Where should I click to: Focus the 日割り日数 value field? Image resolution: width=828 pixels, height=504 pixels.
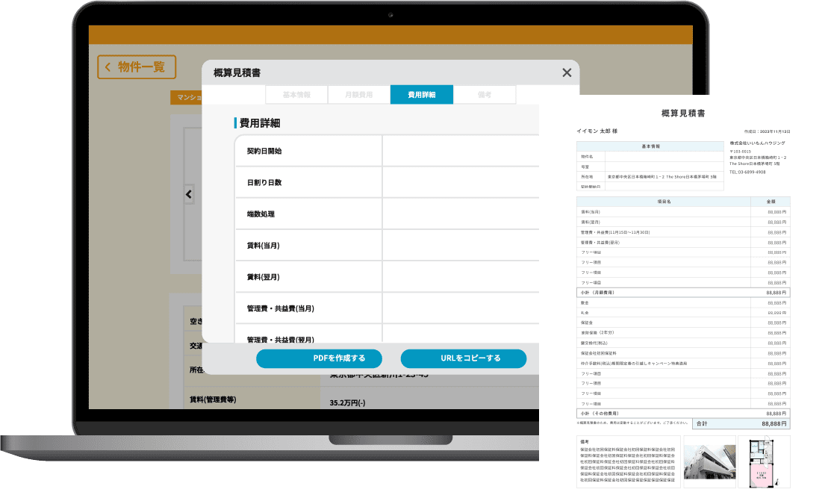coord(460,182)
